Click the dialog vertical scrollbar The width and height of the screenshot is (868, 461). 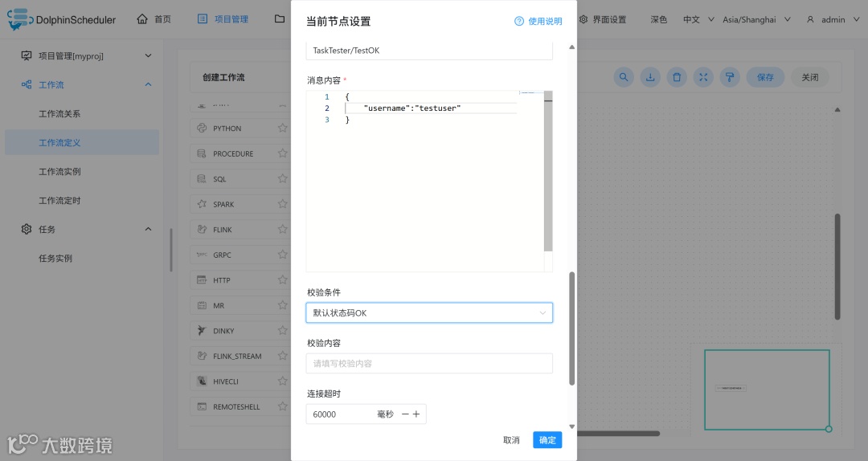tap(572, 328)
